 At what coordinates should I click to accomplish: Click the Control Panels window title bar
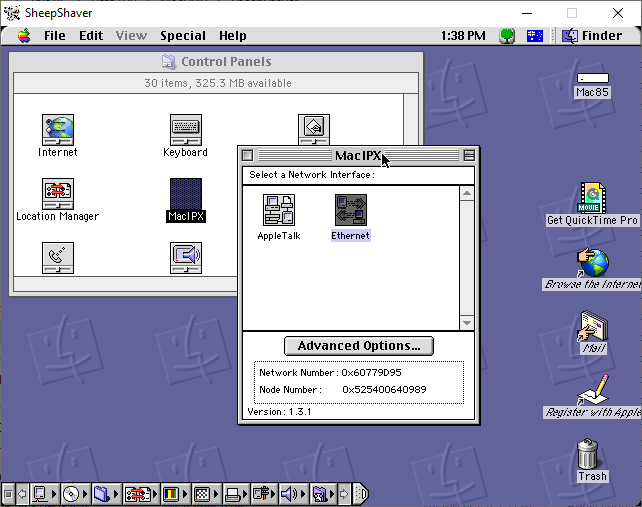coord(216,62)
